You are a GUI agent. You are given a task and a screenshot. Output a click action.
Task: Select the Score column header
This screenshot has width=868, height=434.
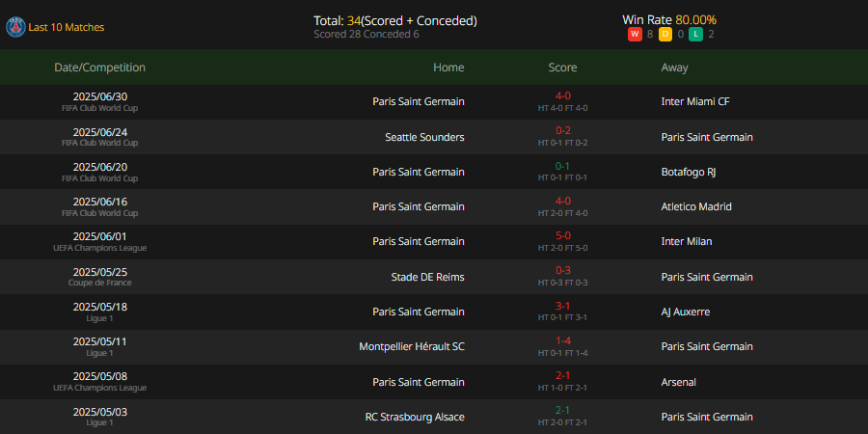562,68
